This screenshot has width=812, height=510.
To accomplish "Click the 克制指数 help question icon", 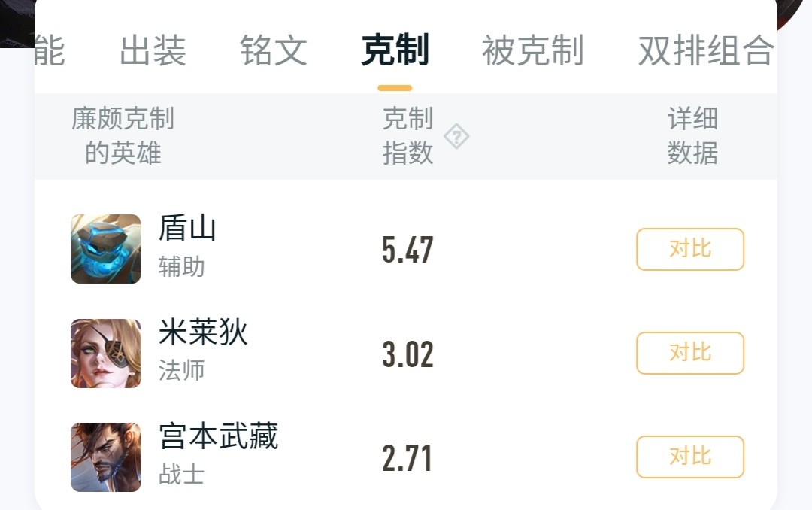I will (x=456, y=137).
